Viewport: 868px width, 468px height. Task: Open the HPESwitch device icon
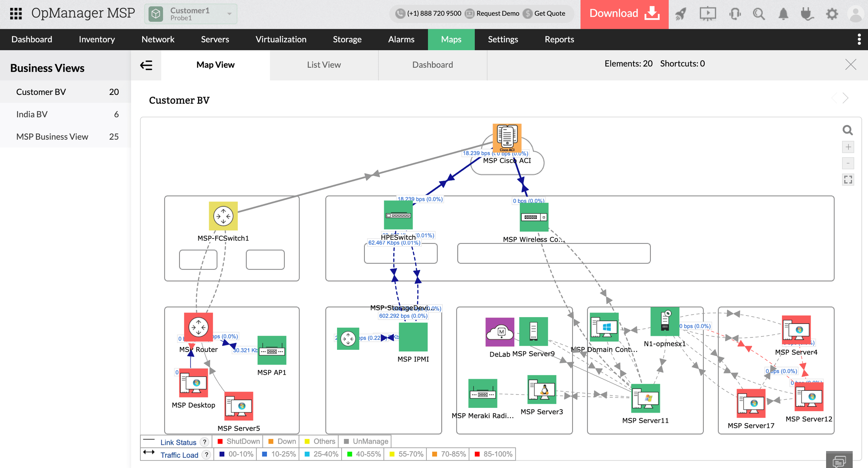click(398, 215)
